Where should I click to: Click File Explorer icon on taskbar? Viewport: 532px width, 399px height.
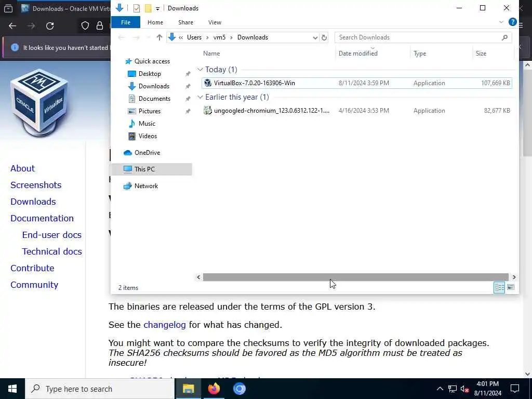[188, 389]
